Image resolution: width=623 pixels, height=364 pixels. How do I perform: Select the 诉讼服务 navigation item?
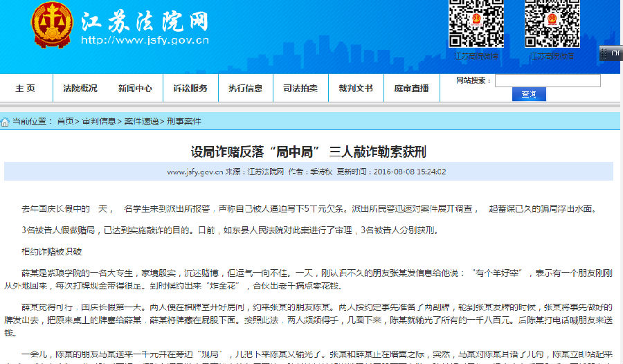tap(190, 89)
